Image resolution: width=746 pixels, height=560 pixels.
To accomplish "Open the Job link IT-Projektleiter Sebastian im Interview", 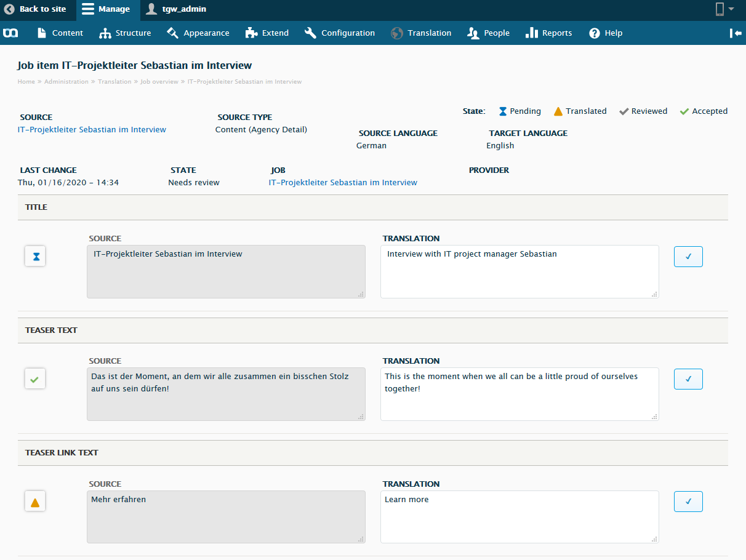I will pyautogui.click(x=343, y=183).
